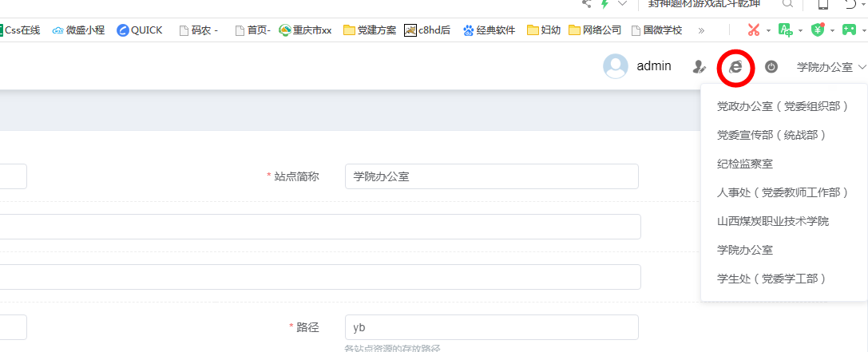Screen dimensions: 868x352
Task: Click the green gamepad icon
Action: click(x=849, y=30)
